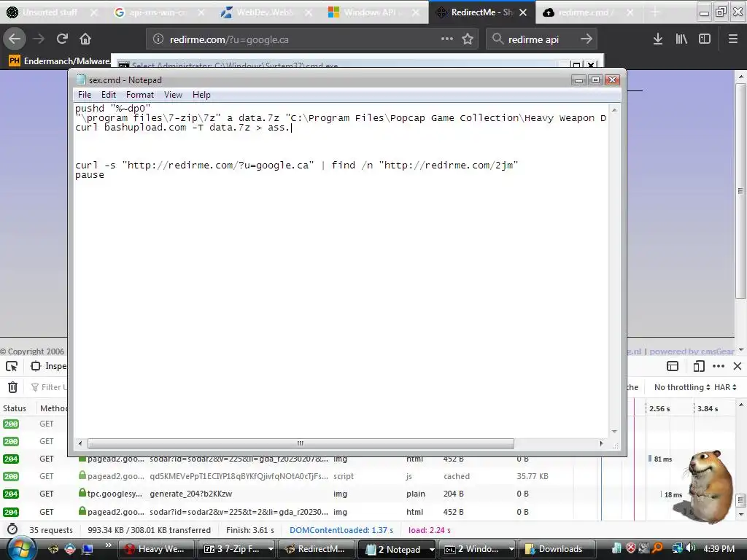The image size is (747, 560).
Task: Reload the redirme.com page
Action: pyautogui.click(x=62, y=39)
